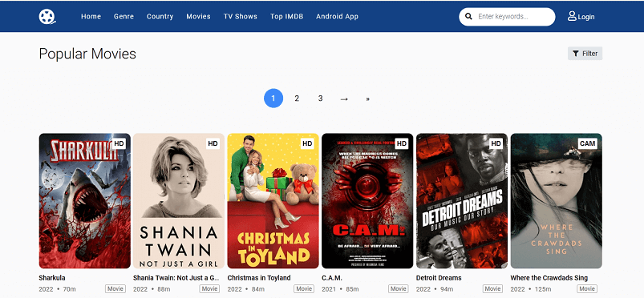
Task: Open the Home menu item
Action: coord(91,16)
